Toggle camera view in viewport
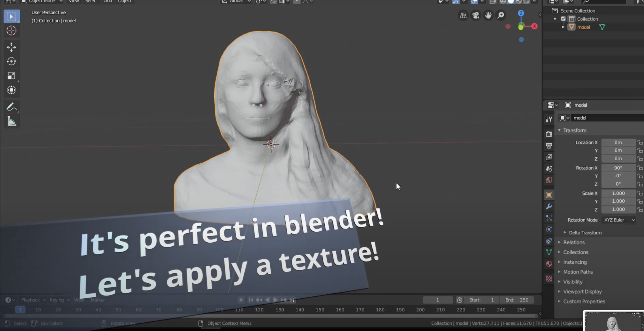 tap(476, 16)
